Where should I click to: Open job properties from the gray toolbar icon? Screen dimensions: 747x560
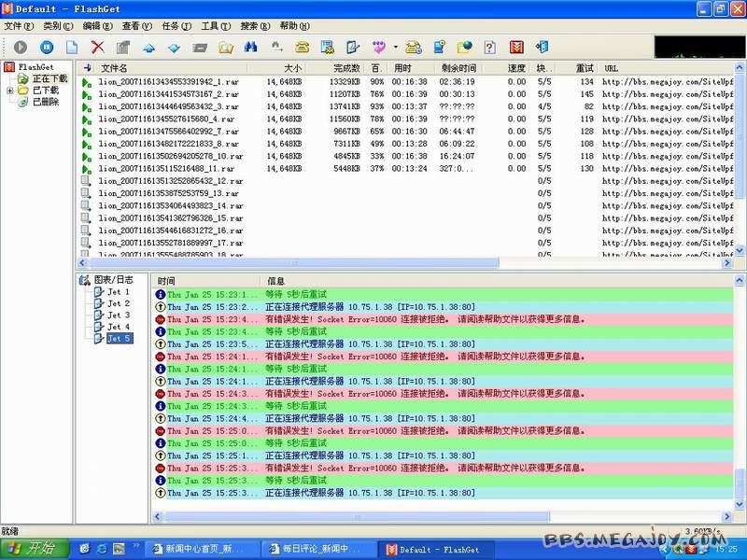[123, 47]
